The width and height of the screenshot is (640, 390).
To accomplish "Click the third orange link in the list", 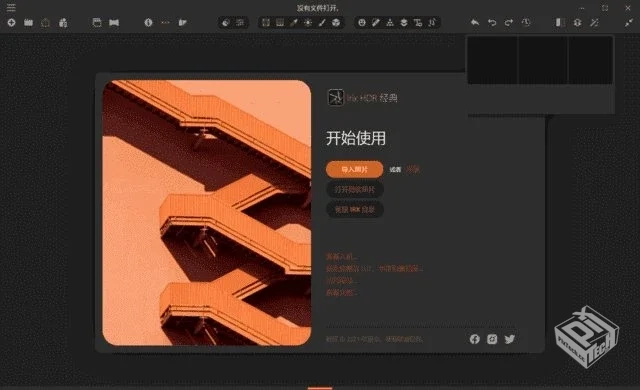I will tap(342, 281).
